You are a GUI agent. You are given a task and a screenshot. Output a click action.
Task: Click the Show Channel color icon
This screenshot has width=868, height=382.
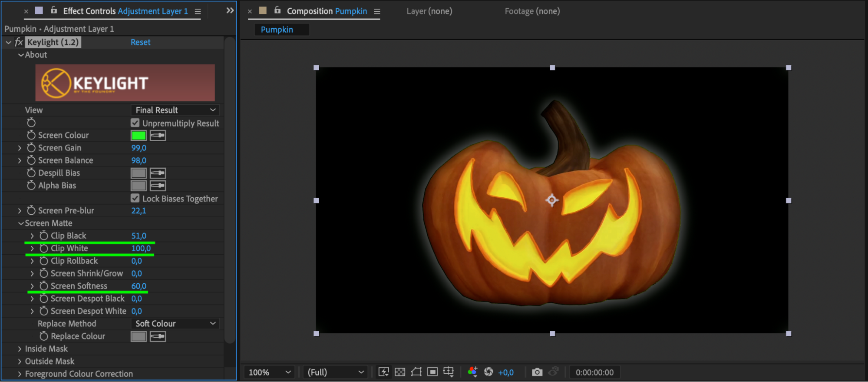tap(472, 372)
